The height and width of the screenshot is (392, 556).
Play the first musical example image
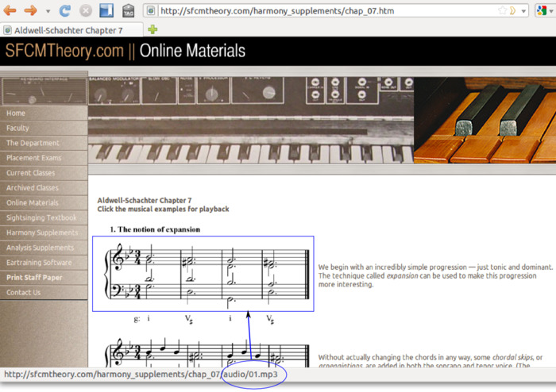(203, 274)
